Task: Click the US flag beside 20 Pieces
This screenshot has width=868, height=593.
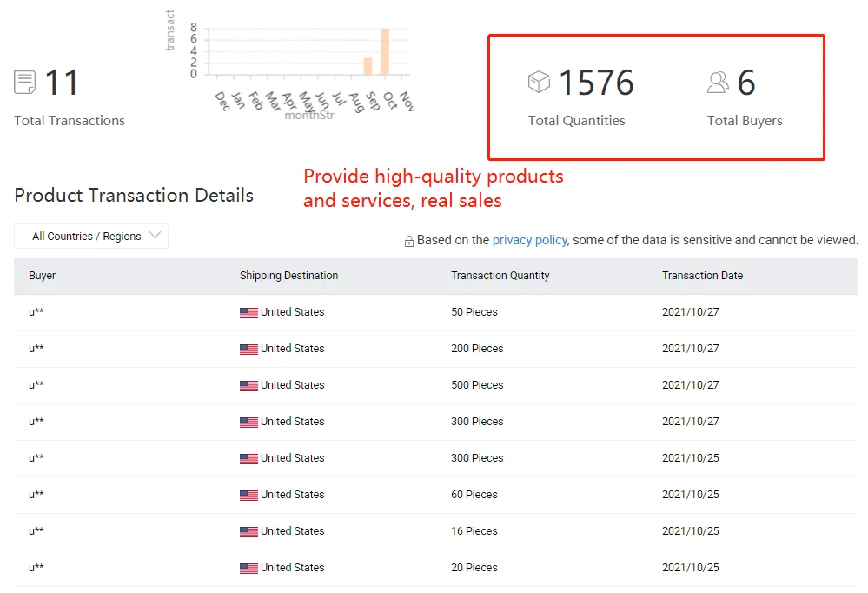Action: tap(248, 569)
